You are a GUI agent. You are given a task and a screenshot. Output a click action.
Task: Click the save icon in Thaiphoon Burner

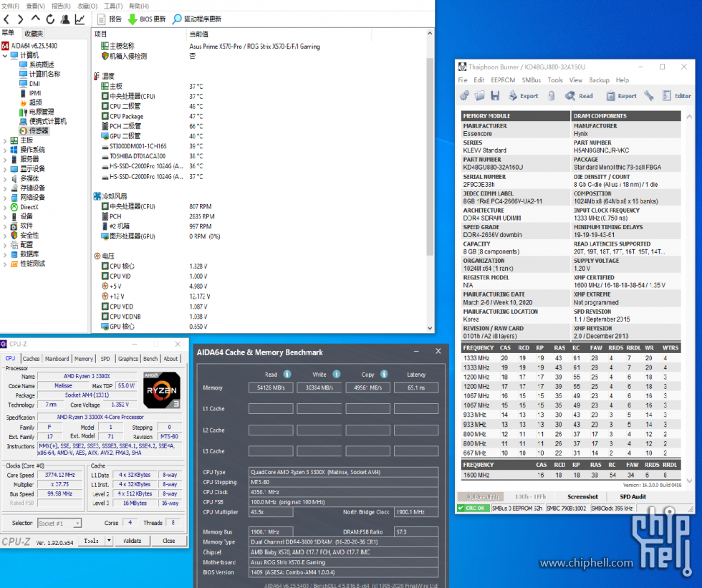[x=495, y=95]
